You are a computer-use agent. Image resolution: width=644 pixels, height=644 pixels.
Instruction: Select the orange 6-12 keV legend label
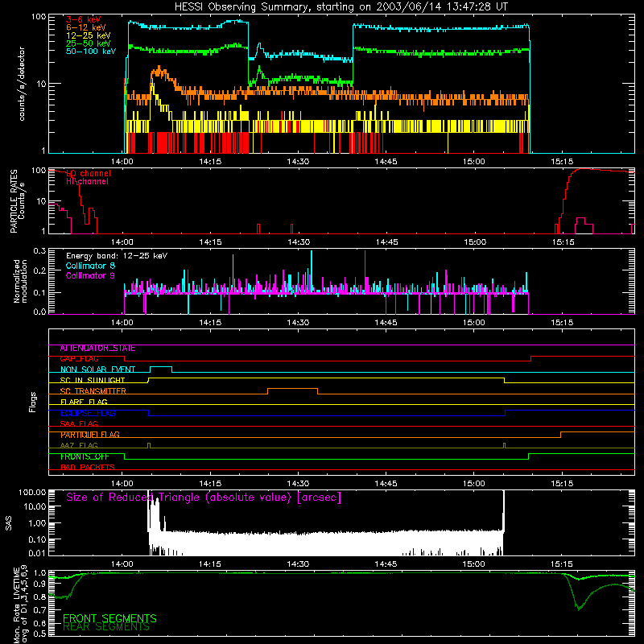coord(86,27)
